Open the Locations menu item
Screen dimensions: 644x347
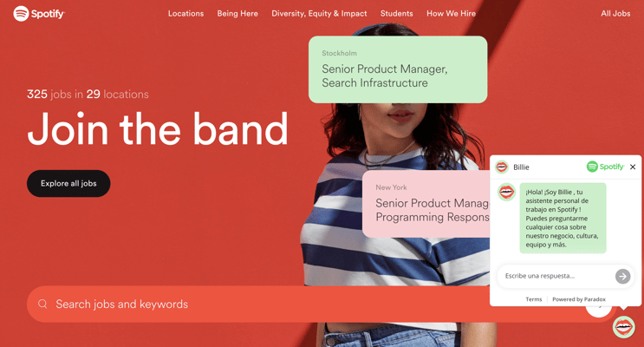coord(185,14)
